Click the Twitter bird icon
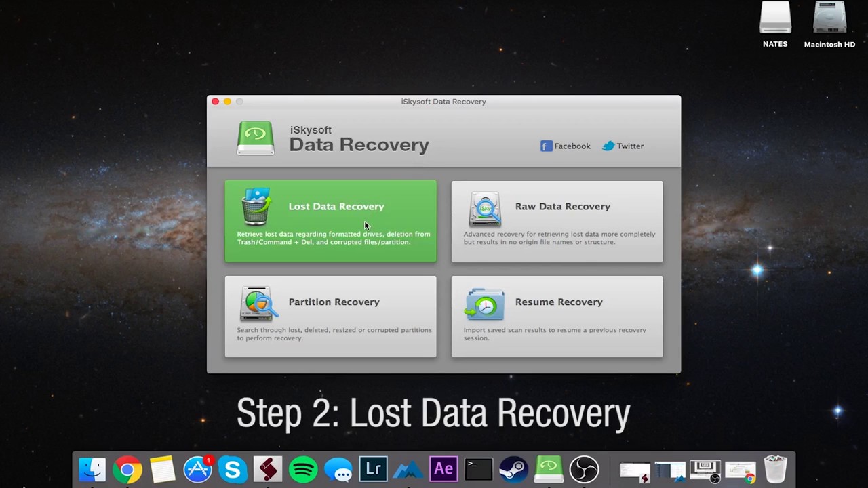The width and height of the screenshot is (868, 488). (x=608, y=146)
